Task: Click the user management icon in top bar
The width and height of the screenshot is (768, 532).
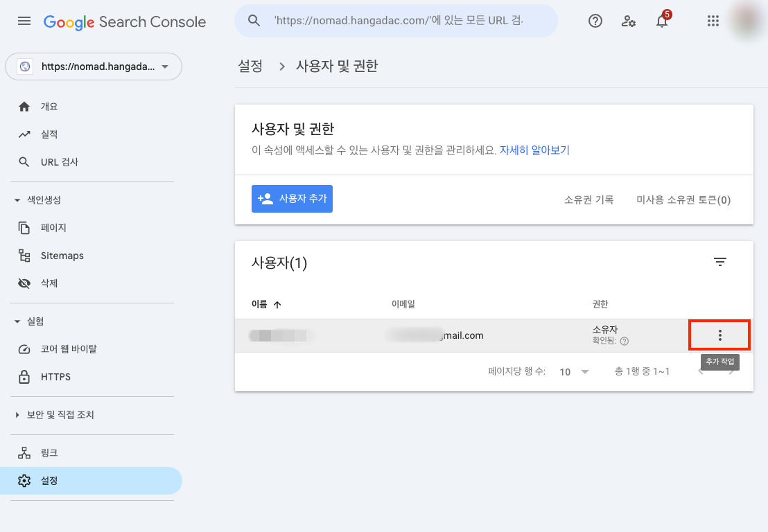Action: pyautogui.click(x=628, y=22)
